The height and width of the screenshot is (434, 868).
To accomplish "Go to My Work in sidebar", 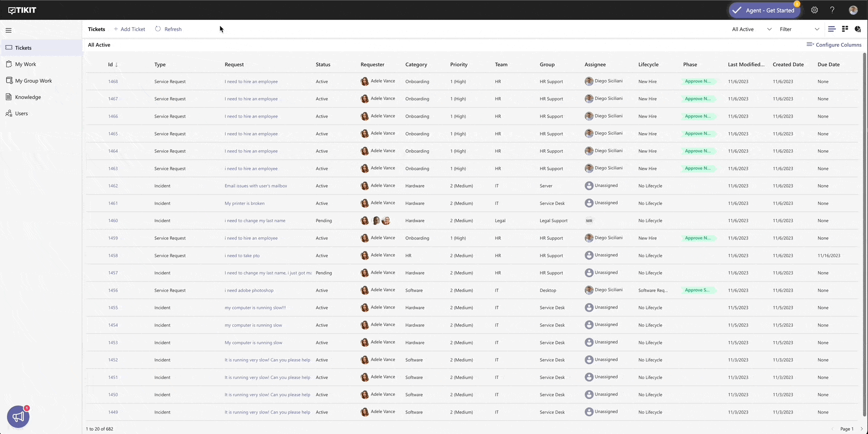I will tap(25, 64).
